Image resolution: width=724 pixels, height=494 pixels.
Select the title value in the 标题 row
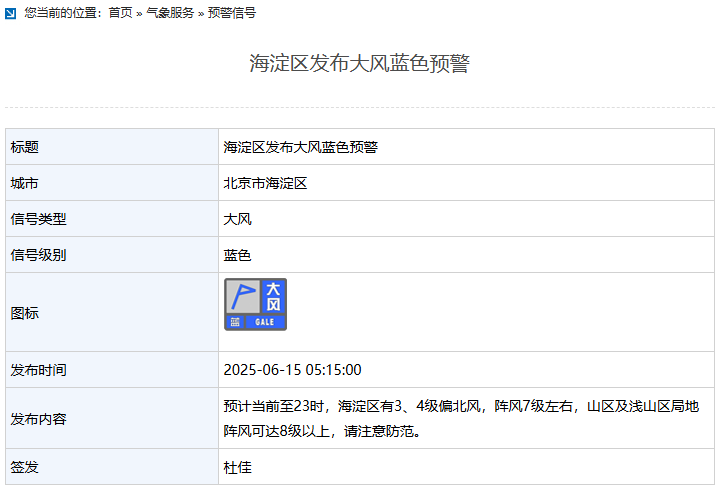(x=300, y=147)
